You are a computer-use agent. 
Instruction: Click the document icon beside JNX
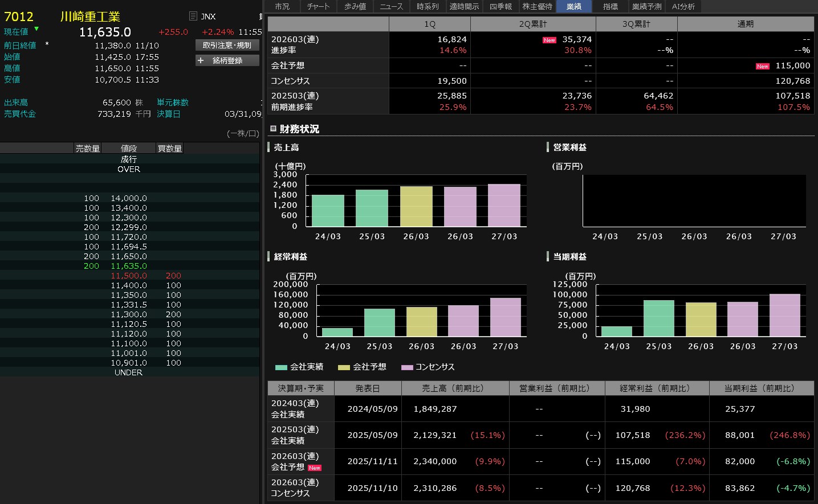pos(193,17)
